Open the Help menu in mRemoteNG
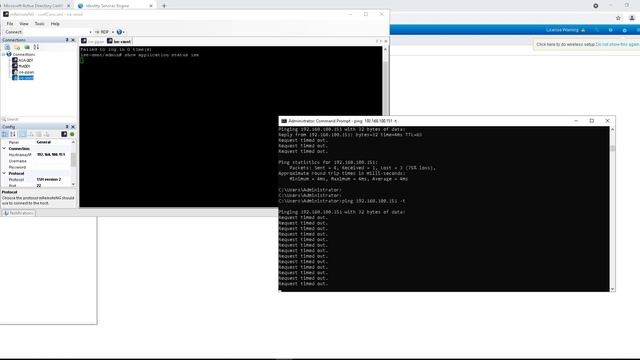Viewport: 640px width, 360px height. (x=55, y=24)
